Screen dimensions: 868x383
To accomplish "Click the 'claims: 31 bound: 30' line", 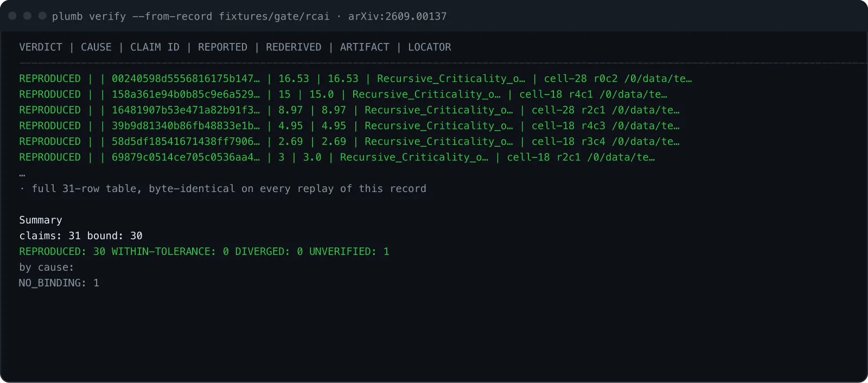I will tap(81, 236).
